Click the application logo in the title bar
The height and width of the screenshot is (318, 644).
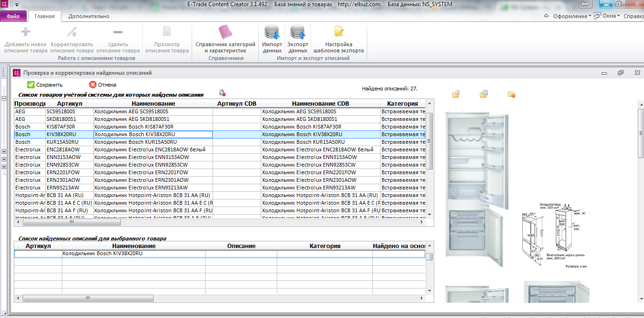point(4,4)
